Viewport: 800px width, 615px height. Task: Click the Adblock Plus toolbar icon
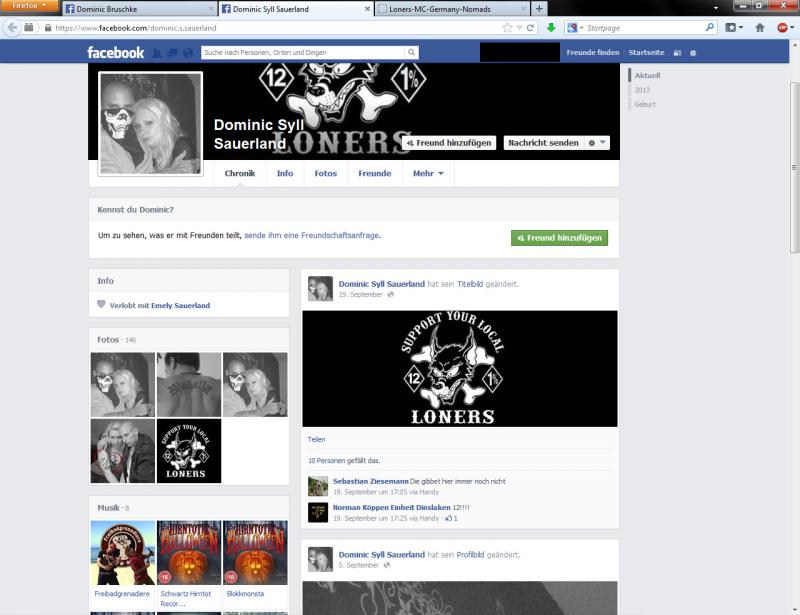click(782, 28)
